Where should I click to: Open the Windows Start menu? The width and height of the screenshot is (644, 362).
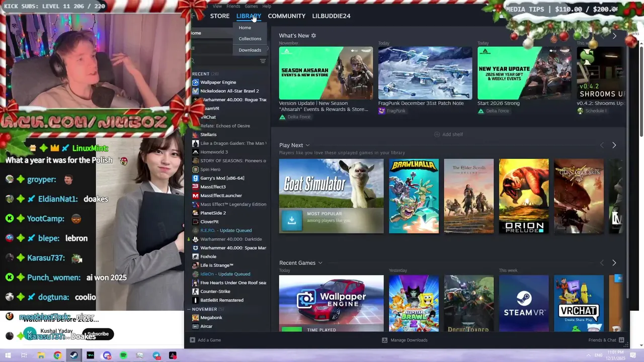click(x=8, y=355)
